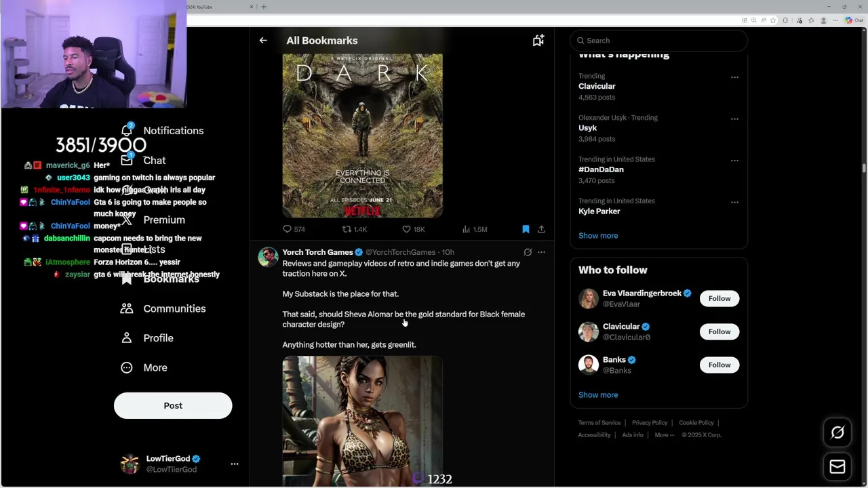868x488 pixels.
Task: Open Yorch Torch Games profile avatar
Action: pyautogui.click(x=269, y=258)
